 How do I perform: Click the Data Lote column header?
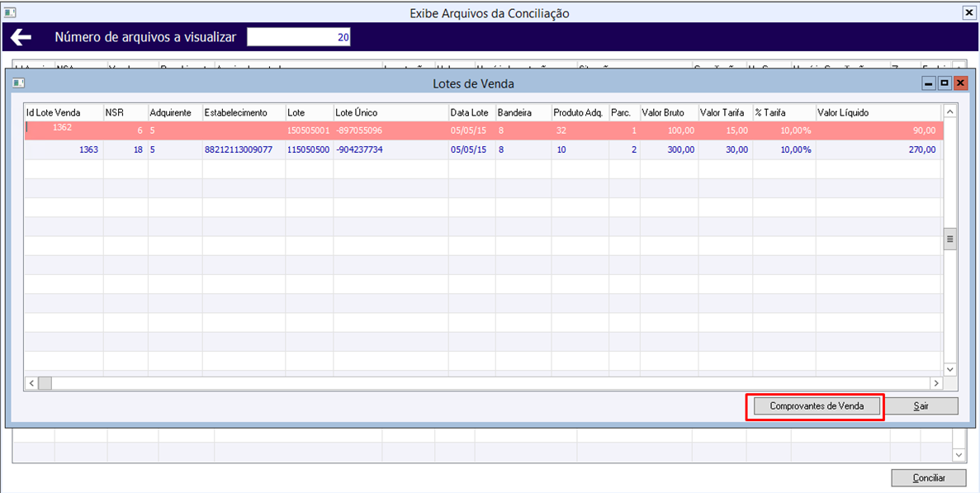pos(472,112)
